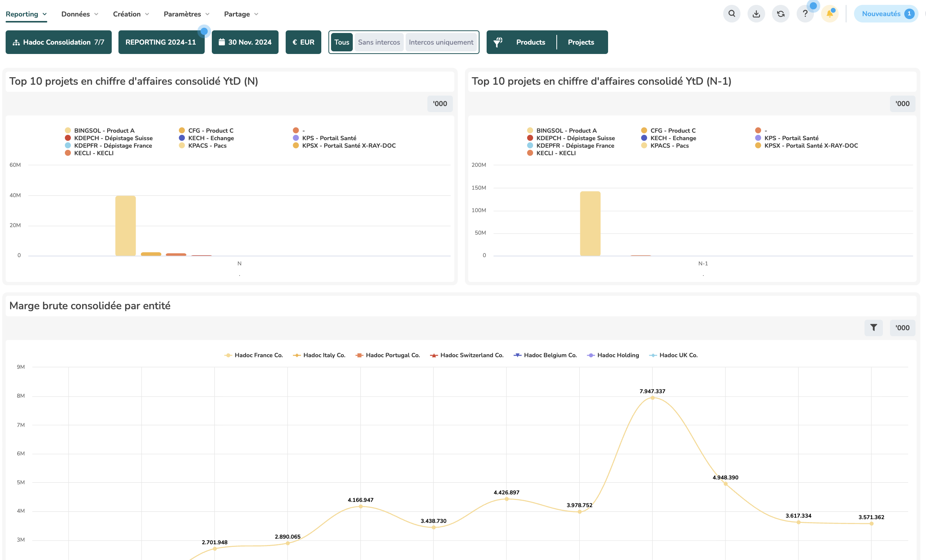Open the Paramètres menu
926x560 pixels.
(186, 14)
